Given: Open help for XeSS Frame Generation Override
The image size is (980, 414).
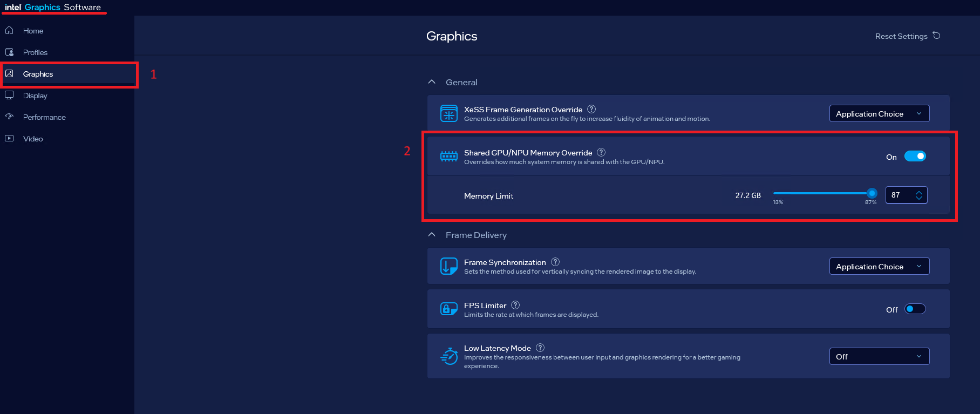Looking at the screenshot, I should click(x=591, y=109).
